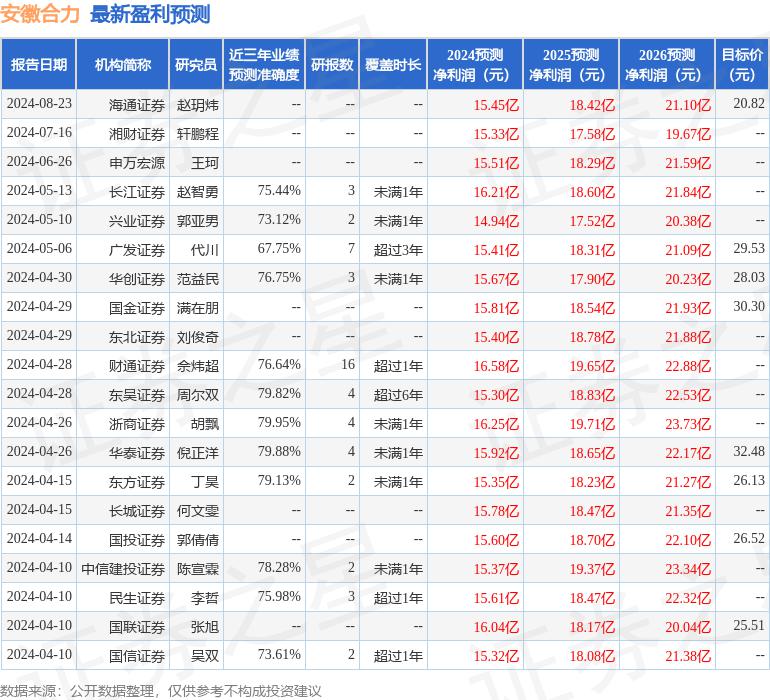Click 民生证券 institution name
This screenshot has height=700, width=770.
137,598
